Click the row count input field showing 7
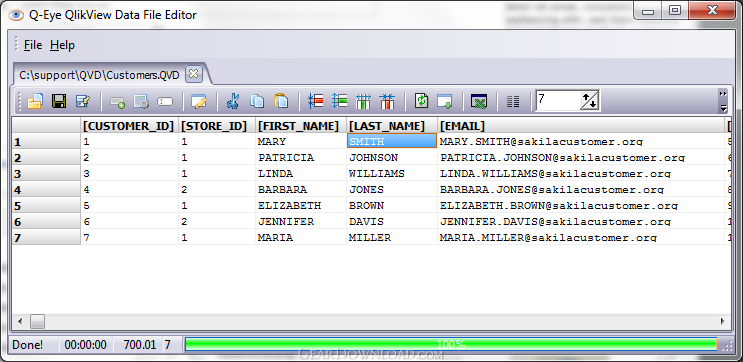 tap(558, 100)
